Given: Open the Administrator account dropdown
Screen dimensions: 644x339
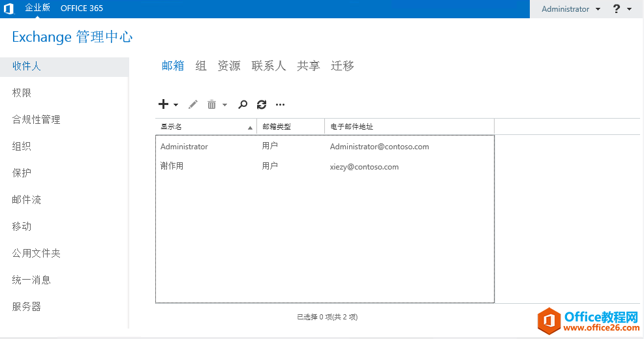Looking at the screenshot, I should 571,9.
